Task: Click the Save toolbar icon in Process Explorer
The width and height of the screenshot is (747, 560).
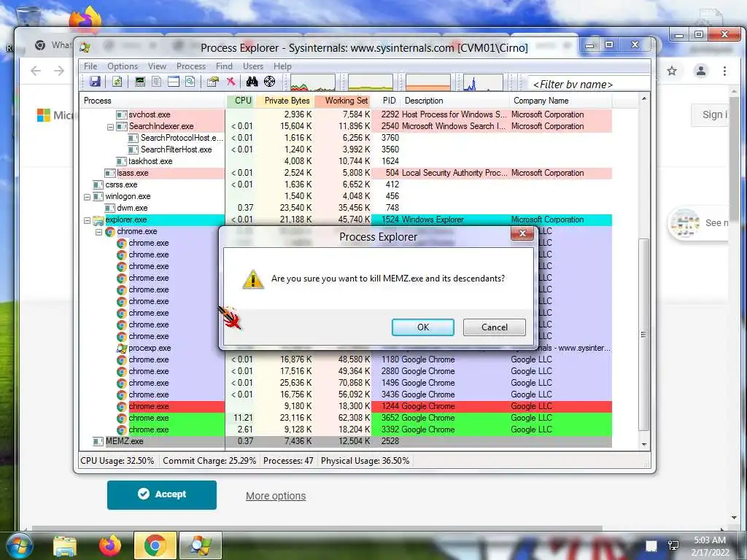Action: [x=95, y=82]
